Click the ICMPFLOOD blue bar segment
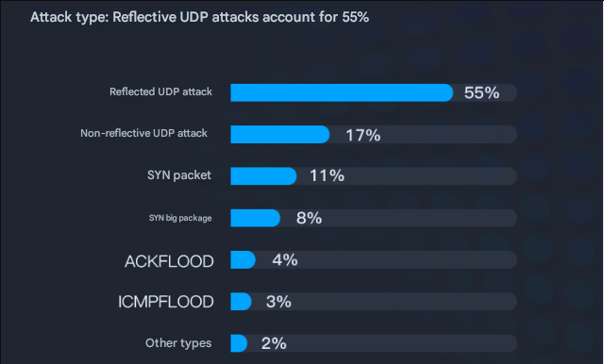The height and width of the screenshot is (364, 604). pyautogui.click(x=241, y=301)
